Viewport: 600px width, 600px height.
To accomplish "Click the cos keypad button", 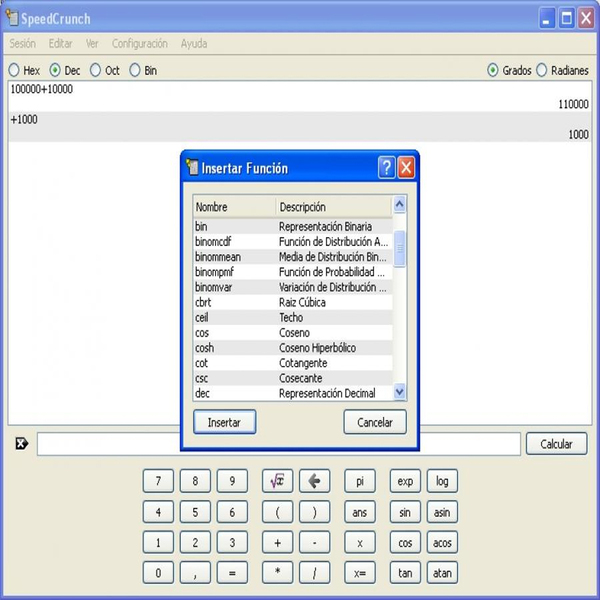I will (x=405, y=542).
